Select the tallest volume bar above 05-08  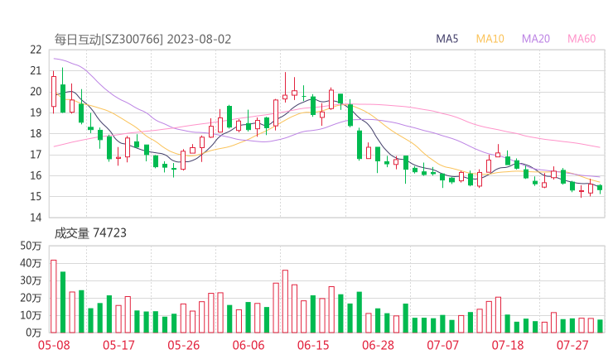pyautogui.click(x=54, y=296)
